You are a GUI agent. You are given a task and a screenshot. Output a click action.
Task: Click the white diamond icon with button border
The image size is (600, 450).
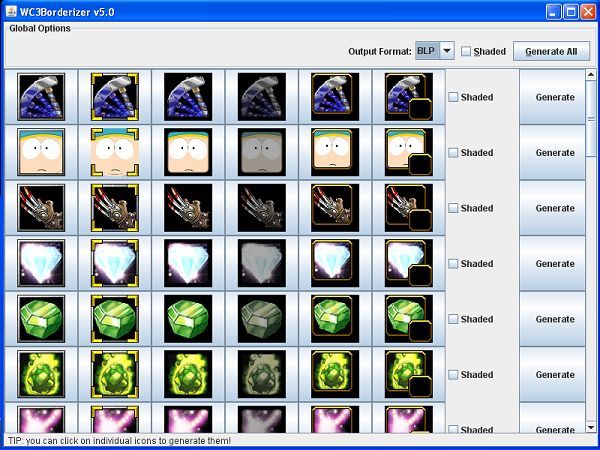(x=41, y=263)
